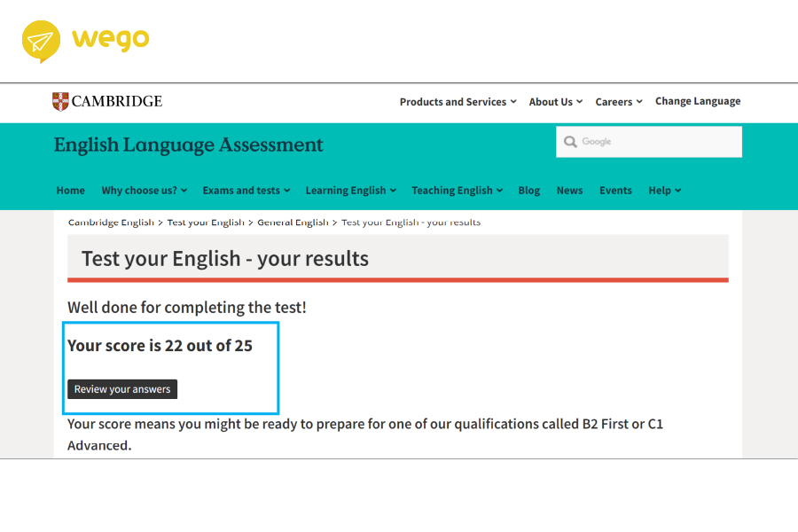Expand the Teaching English menu

coord(457,191)
